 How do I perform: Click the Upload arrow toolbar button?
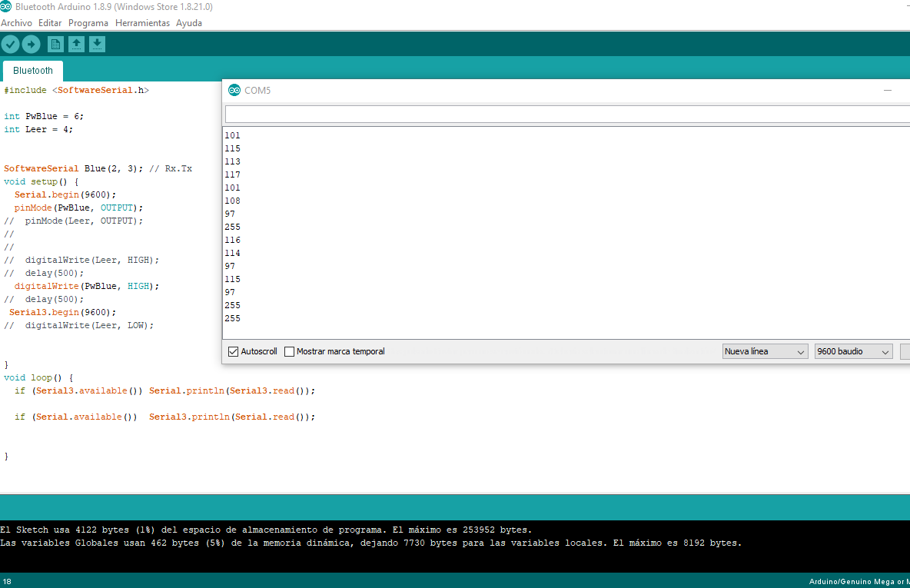click(x=31, y=44)
